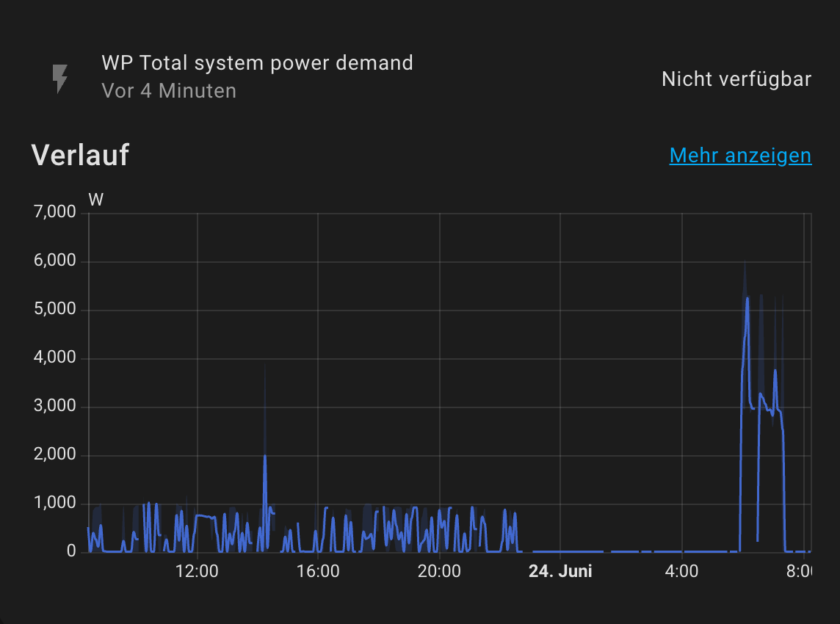
Task: Click the 5,000 y-axis label
Action: [x=54, y=309]
